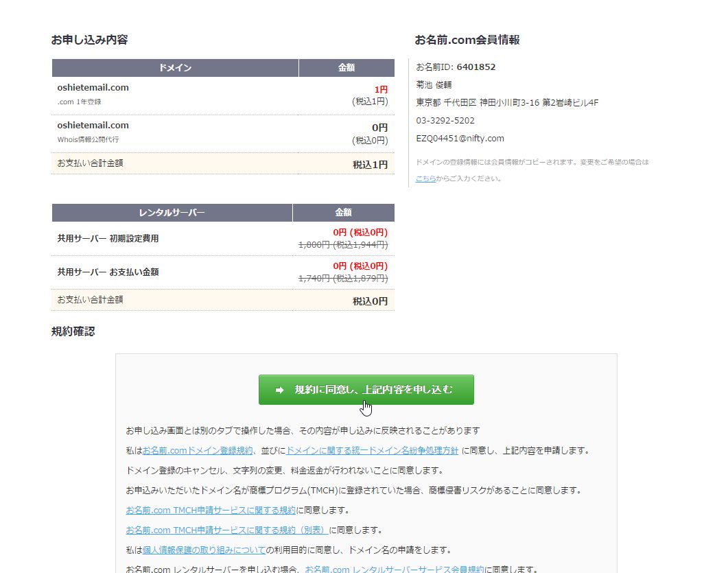Open the 個人情報保護の取り組みについて link
Screen dimensions: 728x573
pos(204,550)
